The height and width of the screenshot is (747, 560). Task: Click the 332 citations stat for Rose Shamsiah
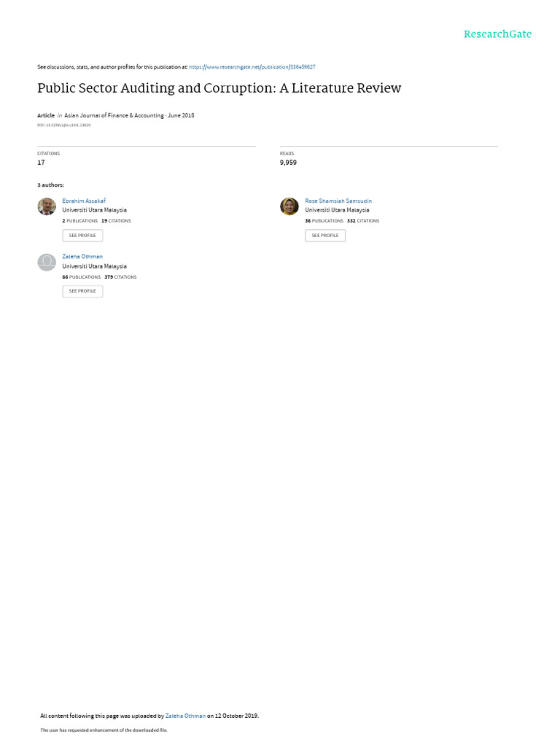pos(363,221)
